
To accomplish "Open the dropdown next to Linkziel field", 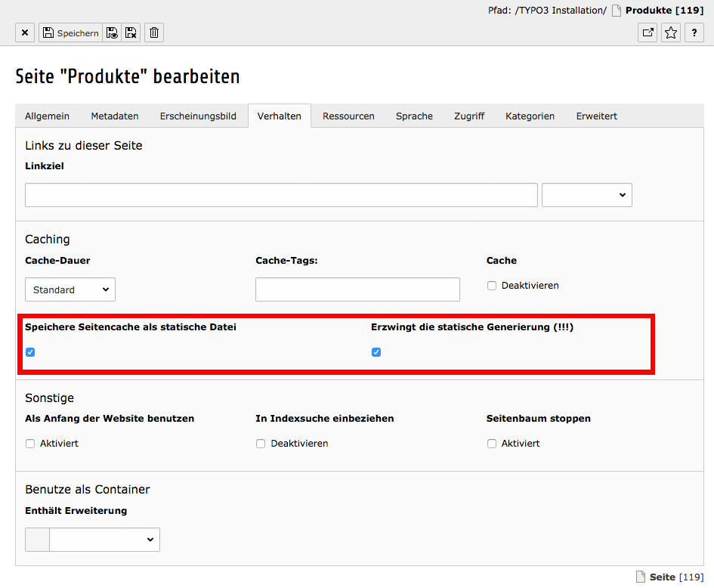I will [x=586, y=195].
